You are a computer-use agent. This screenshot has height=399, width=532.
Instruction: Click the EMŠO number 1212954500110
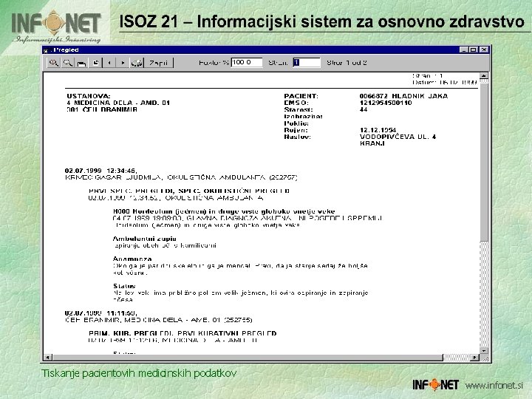[386, 103]
